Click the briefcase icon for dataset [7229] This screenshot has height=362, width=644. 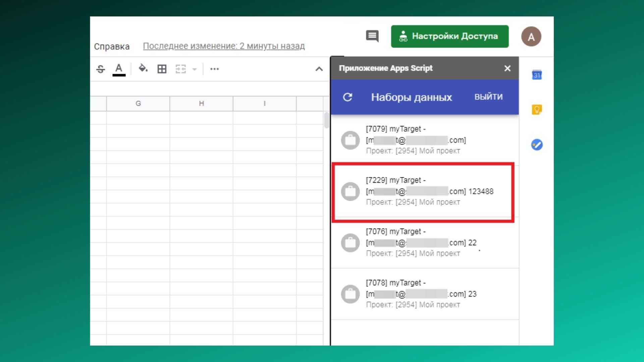(x=351, y=191)
